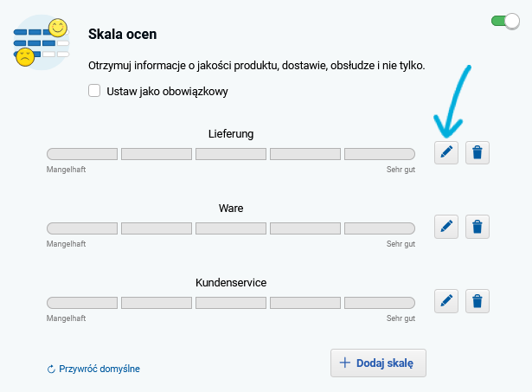Screen dimensions: 532x392
Task: Check the 'Ustaw jako obowiązkowy' checkbox
Action: point(95,90)
